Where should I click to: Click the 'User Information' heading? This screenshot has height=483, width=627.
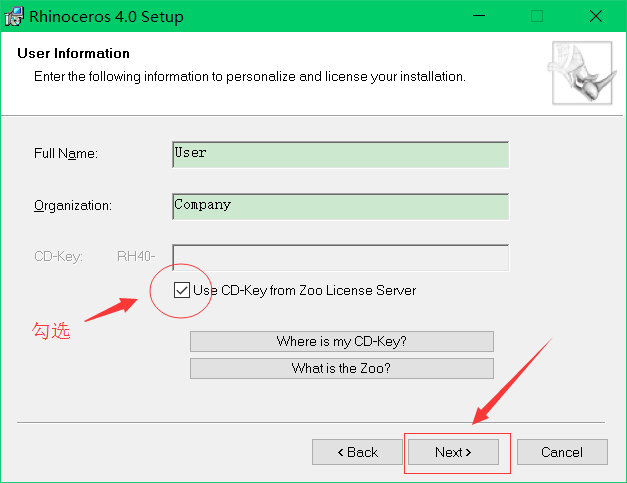[x=74, y=54]
